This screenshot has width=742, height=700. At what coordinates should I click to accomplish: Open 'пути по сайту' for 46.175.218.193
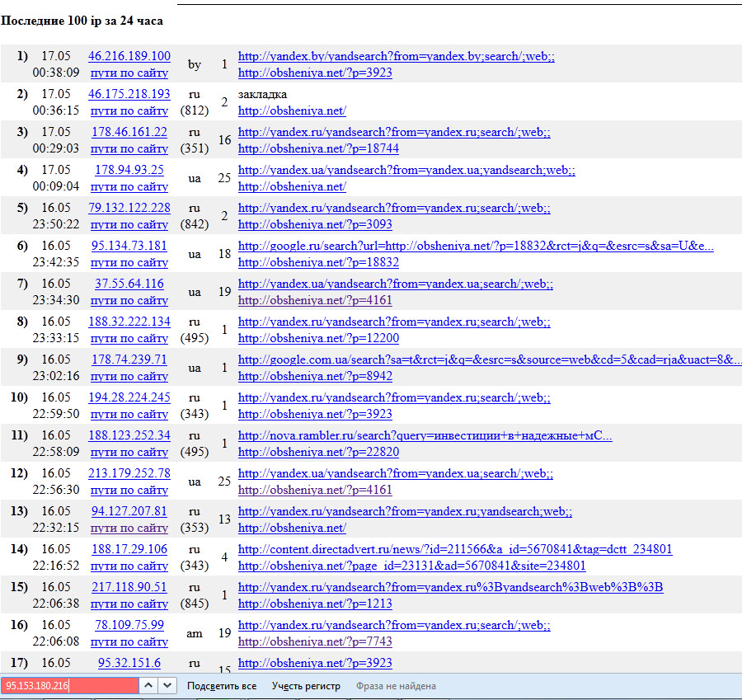click(x=129, y=110)
